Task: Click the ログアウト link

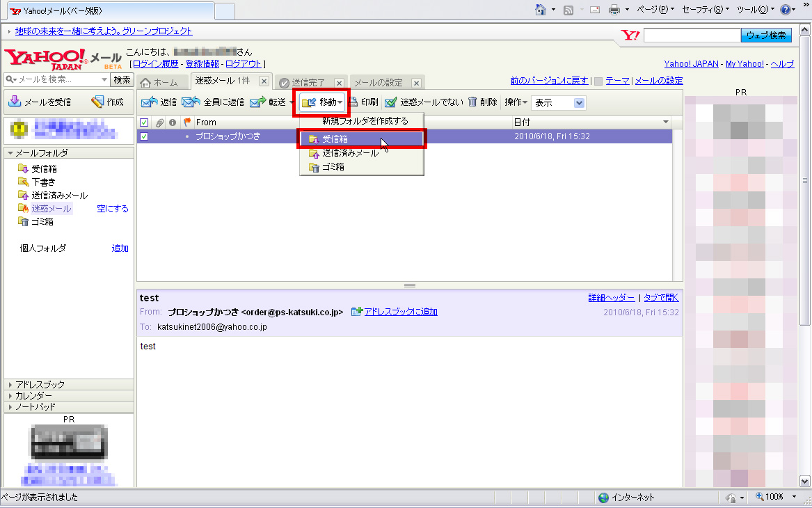Action: point(244,64)
